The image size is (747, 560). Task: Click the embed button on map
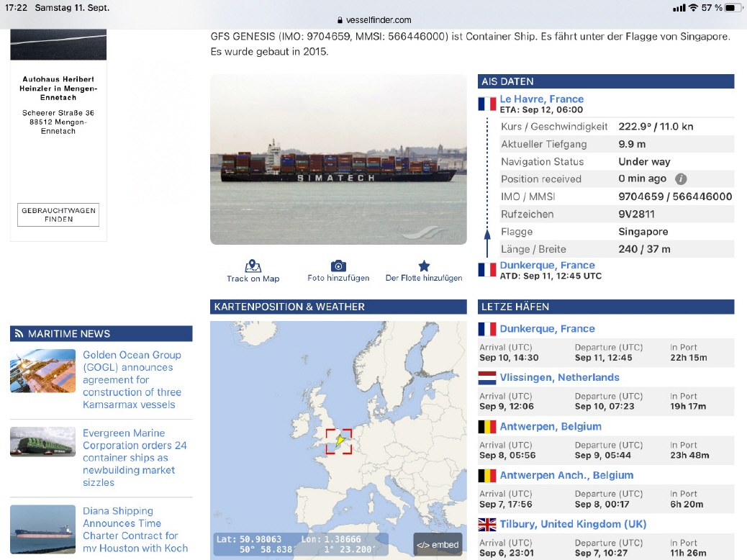(x=438, y=545)
